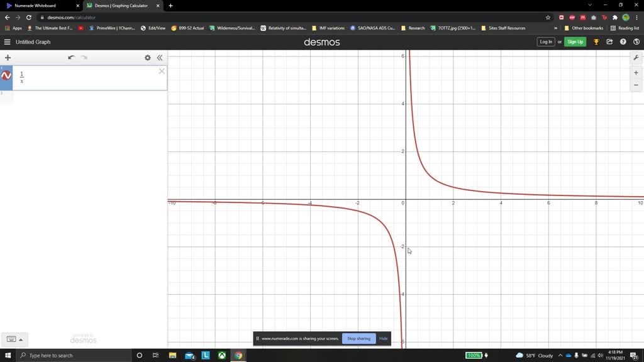Open graph settings via the wrench icon

tap(636, 57)
